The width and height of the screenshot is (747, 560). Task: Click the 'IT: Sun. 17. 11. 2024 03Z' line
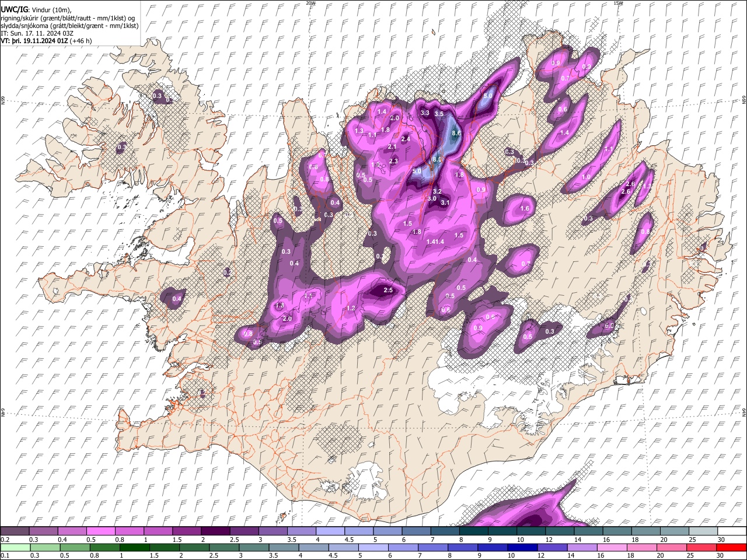point(37,33)
